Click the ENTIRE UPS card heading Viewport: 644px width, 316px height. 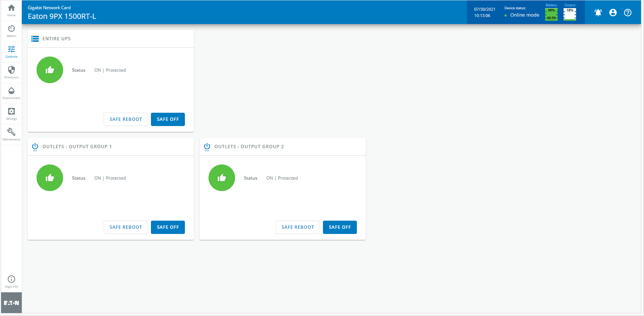tap(56, 39)
